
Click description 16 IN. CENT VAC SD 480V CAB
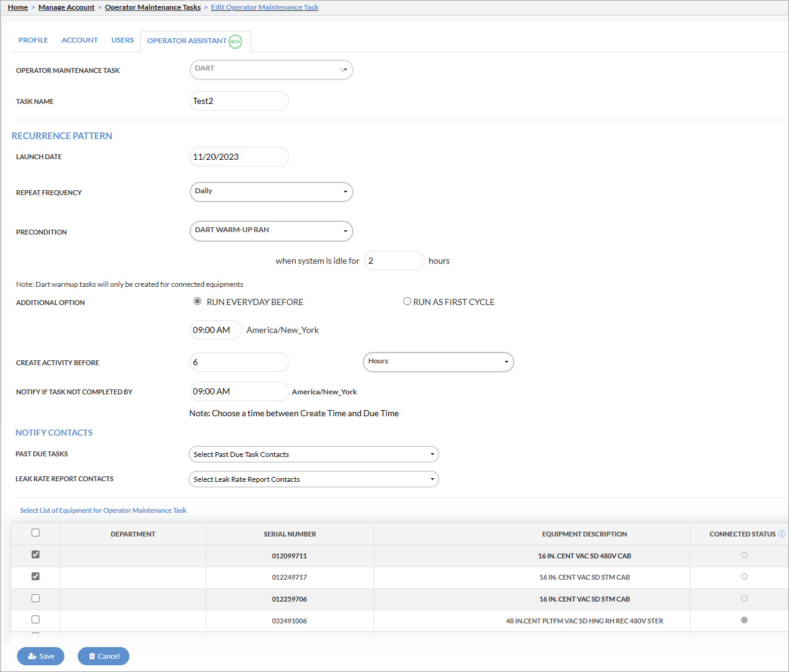584,556
